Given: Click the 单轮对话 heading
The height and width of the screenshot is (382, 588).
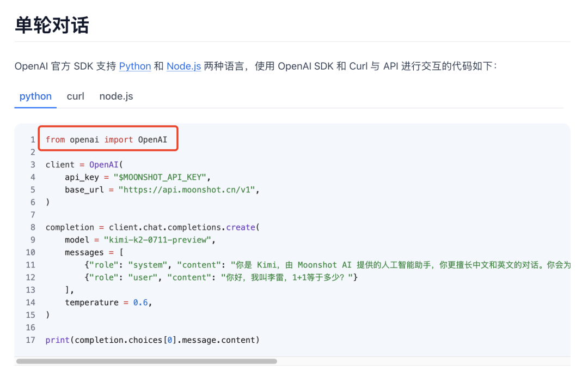Looking at the screenshot, I should tap(52, 25).
